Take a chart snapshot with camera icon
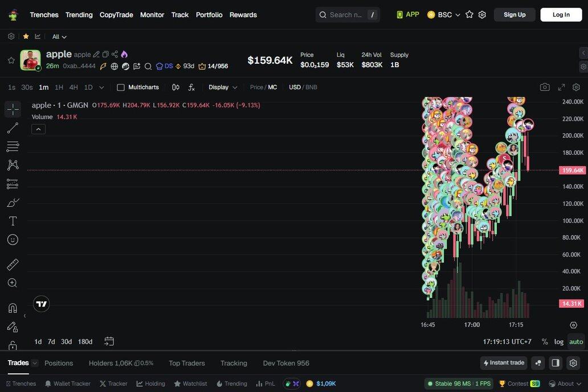This screenshot has height=392, width=588. click(x=545, y=87)
